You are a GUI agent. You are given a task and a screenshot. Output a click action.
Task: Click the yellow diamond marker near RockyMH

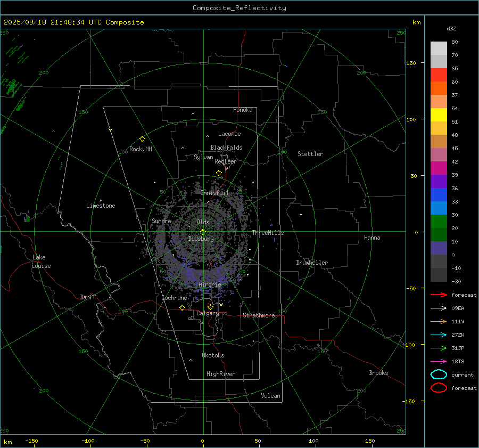pos(142,139)
